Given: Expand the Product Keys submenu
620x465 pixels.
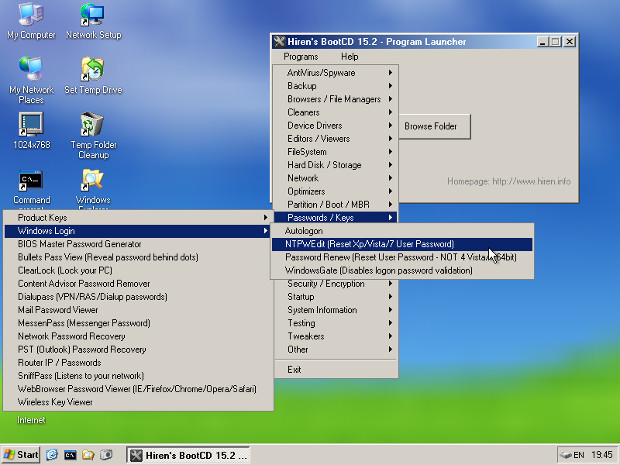Looking at the screenshot, I should coord(138,217).
